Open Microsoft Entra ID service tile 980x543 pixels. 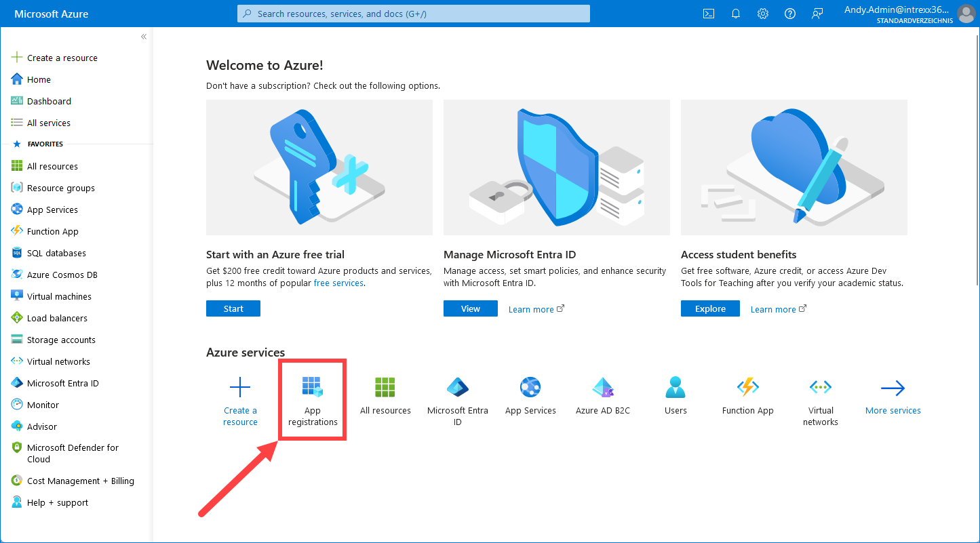point(458,401)
